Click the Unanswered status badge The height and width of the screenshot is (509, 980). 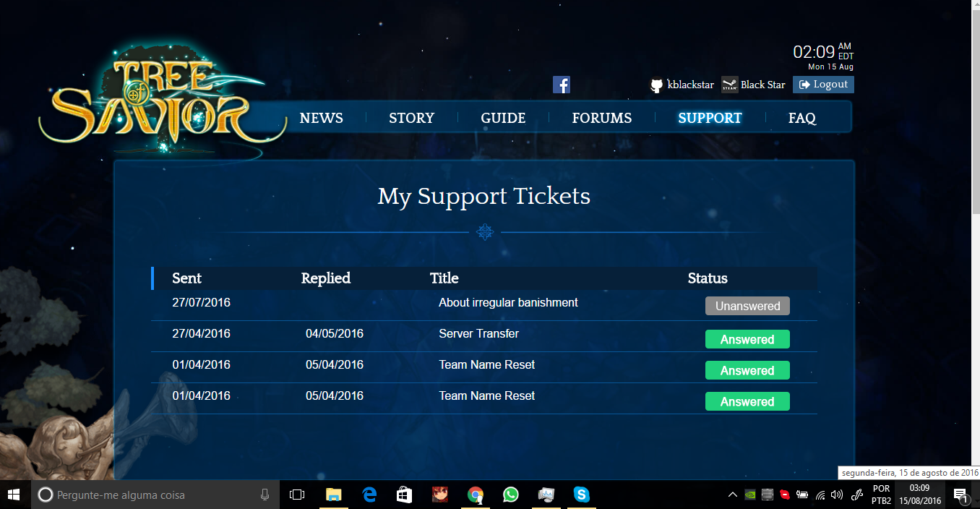tap(747, 306)
